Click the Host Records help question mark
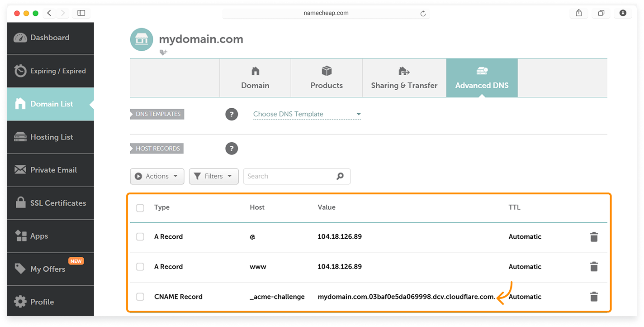Screen dimensions: 644x327 tap(232, 149)
